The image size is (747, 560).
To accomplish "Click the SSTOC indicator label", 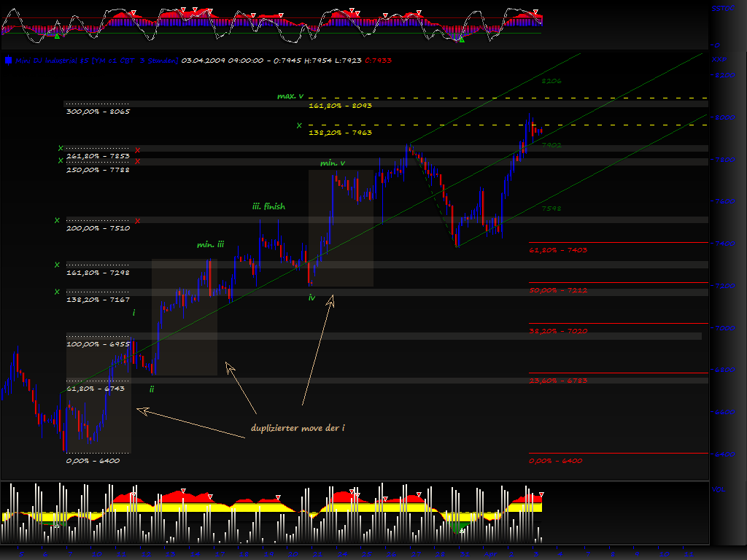I will click(723, 9).
